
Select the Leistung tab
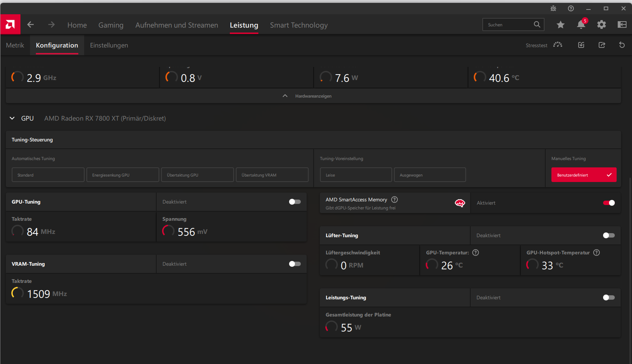(244, 25)
